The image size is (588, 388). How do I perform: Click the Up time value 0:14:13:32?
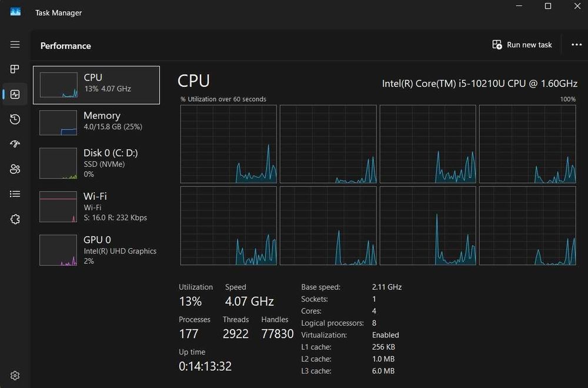[x=205, y=366]
